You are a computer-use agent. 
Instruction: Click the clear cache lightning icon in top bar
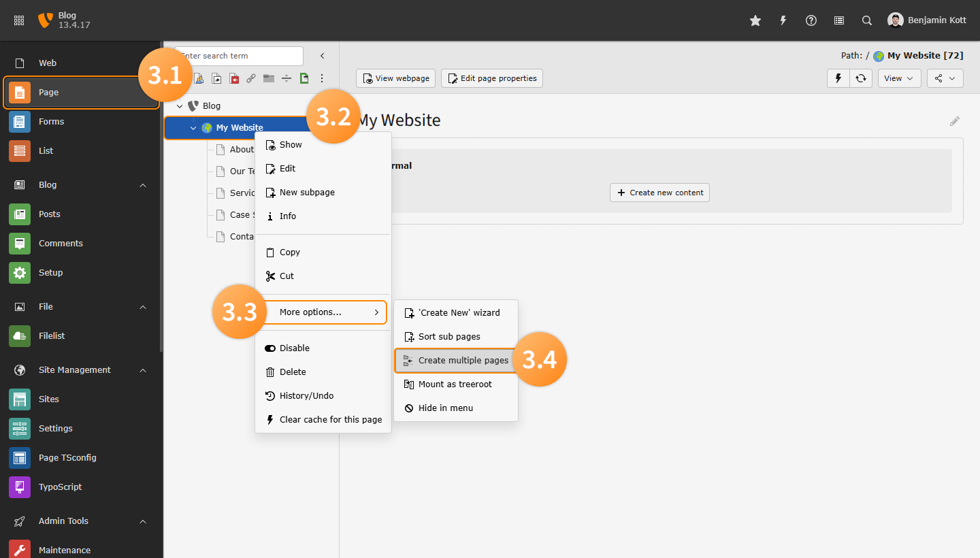pos(783,20)
